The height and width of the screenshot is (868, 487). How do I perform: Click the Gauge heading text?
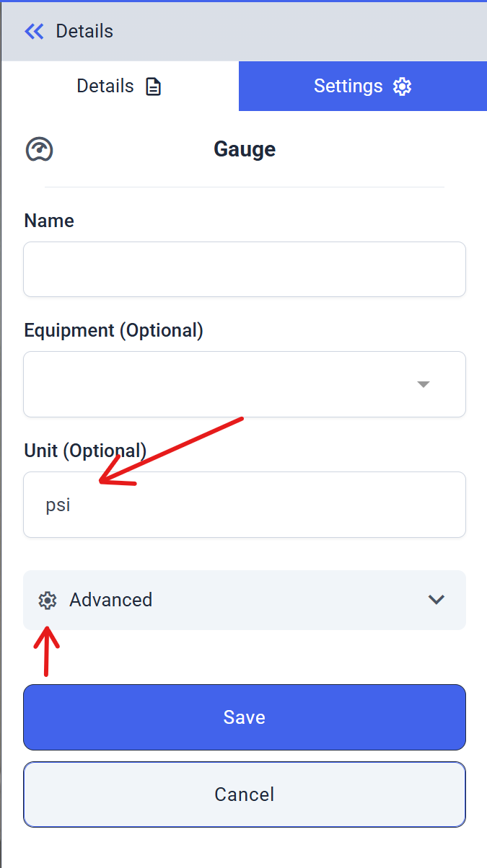pos(245,149)
